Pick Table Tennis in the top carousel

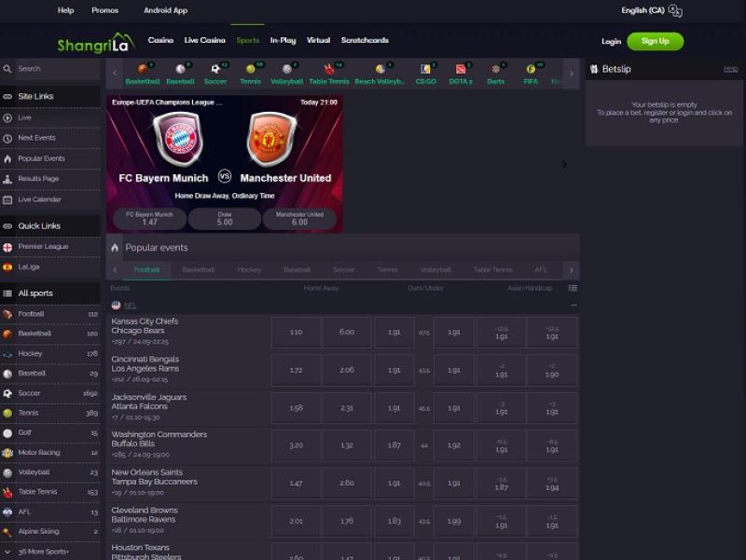[328, 74]
